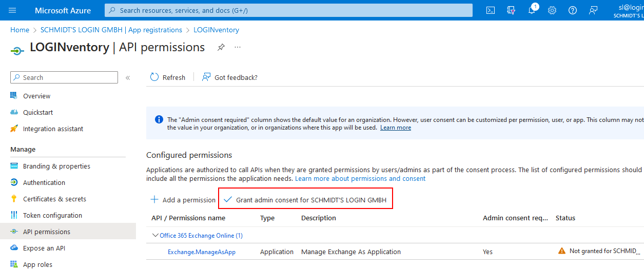Click the LOGINventory app icon by the title
Viewport: 644px width, 271px height.
click(x=17, y=50)
